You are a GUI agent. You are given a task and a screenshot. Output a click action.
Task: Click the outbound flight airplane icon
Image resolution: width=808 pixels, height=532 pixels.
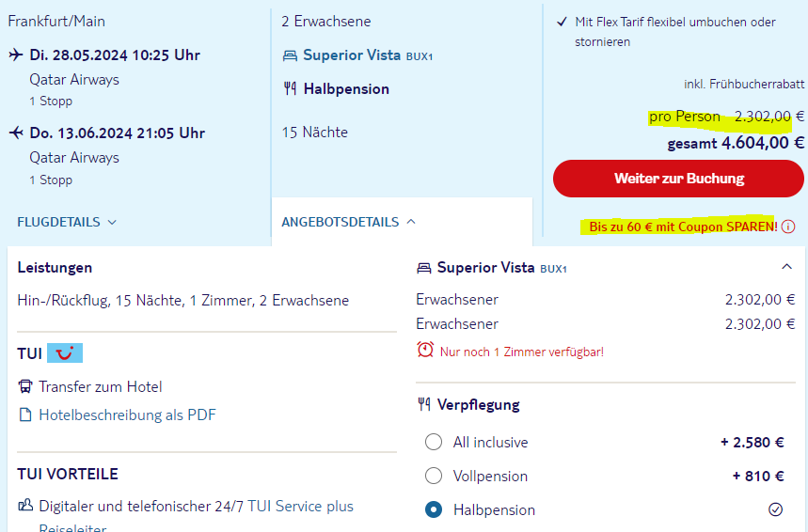point(16,55)
